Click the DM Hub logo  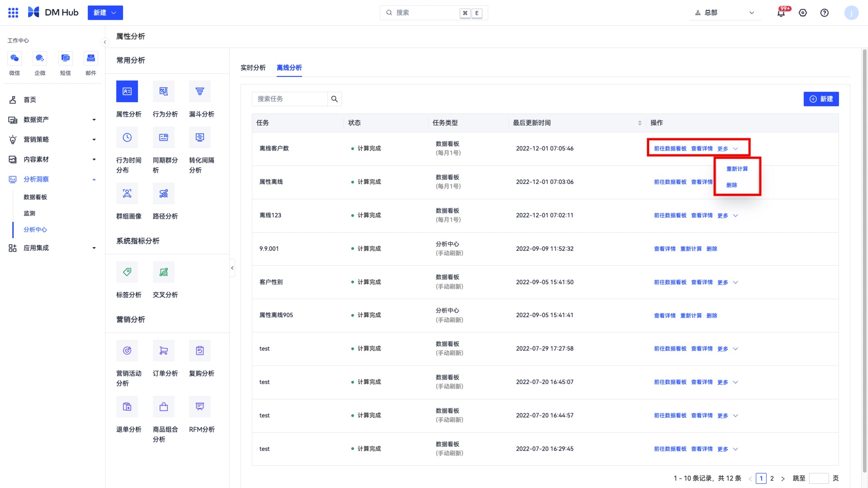click(x=53, y=13)
